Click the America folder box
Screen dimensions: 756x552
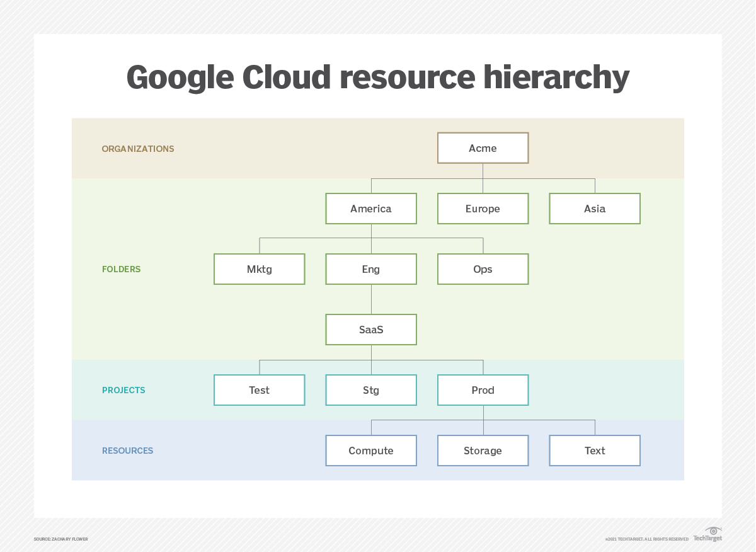(371, 209)
